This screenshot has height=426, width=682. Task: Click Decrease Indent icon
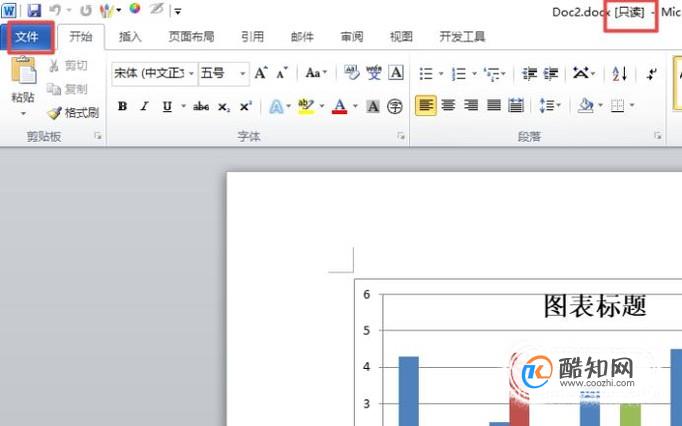[529, 74]
